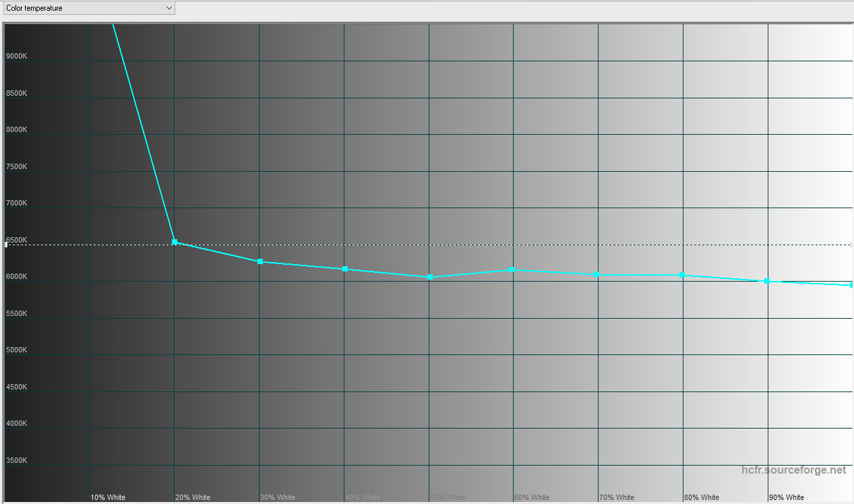Select the 20% White data point
The width and height of the screenshot is (854, 504).
(x=175, y=242)
